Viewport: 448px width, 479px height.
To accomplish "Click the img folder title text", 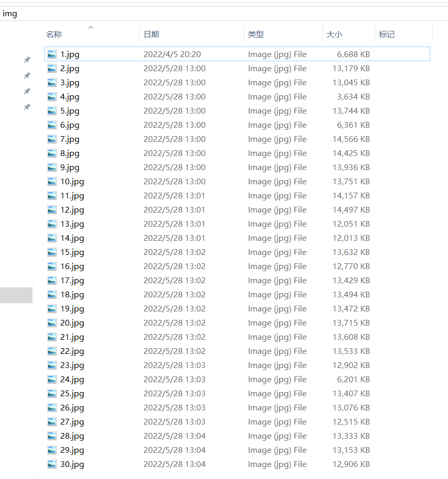I will [x=10, y=14].
